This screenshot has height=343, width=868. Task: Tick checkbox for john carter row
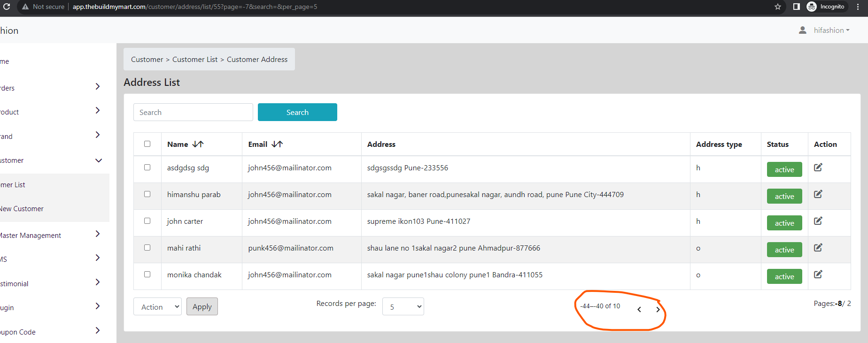click(147, 221)
